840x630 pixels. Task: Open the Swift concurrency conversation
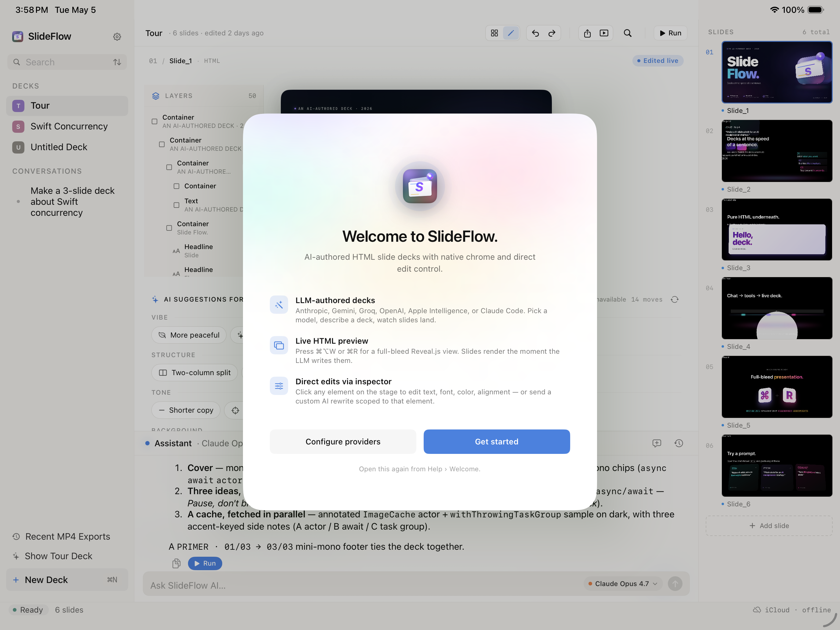(67, 202)
